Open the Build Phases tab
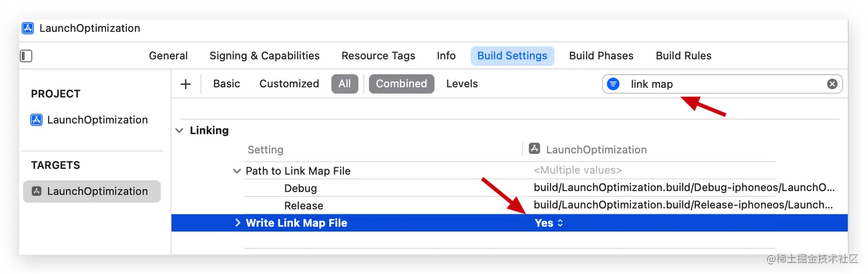 coord(601,56)
